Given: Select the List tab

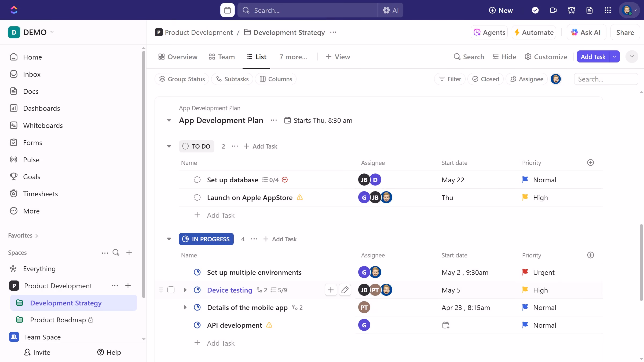Looking at the screenshot, I should point(256,57).
